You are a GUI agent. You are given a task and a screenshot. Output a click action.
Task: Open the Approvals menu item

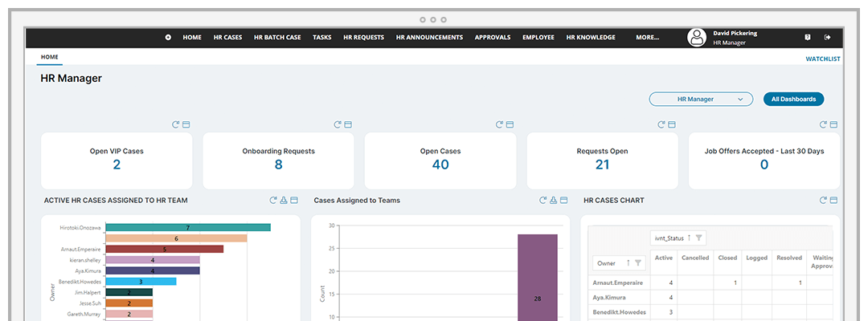click(493, 38)
